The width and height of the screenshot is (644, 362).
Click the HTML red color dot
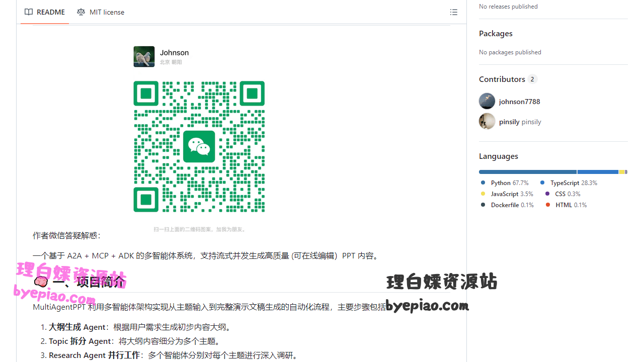(x=548, y=205)
